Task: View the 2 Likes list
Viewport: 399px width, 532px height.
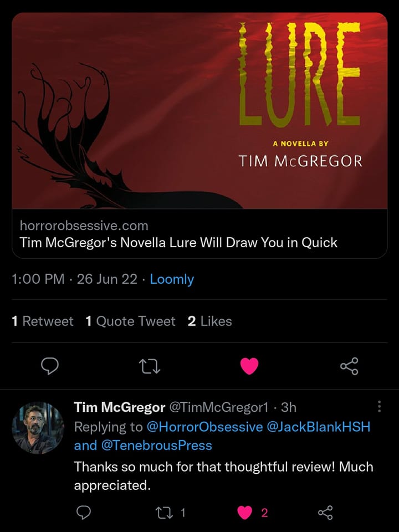Action: tap(209, 321)
